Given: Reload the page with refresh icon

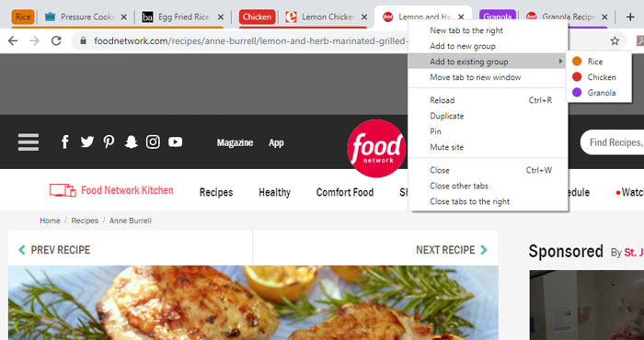Looking at the screenshot, I should (x=56, y=40).
